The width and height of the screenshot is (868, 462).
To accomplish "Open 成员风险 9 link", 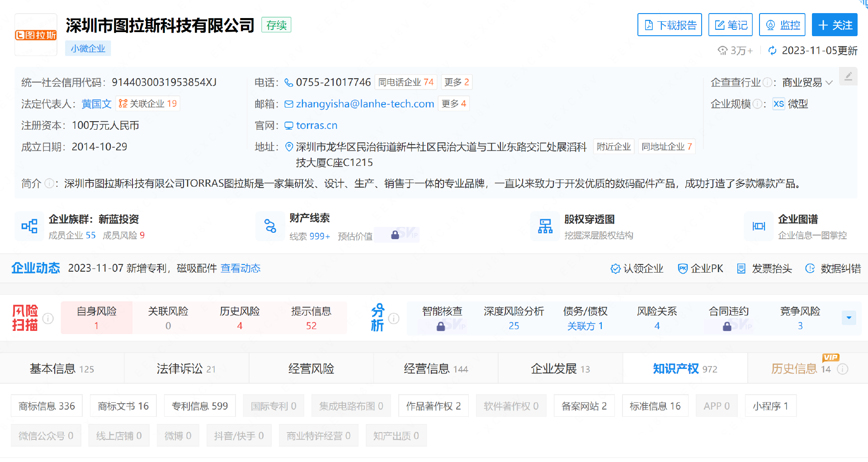I will pos(123,236).
